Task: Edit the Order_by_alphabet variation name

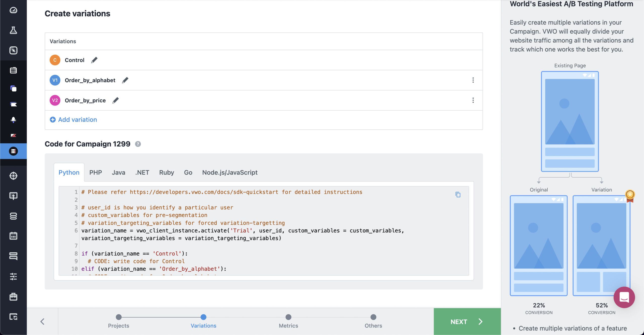Action: [125, 80]
